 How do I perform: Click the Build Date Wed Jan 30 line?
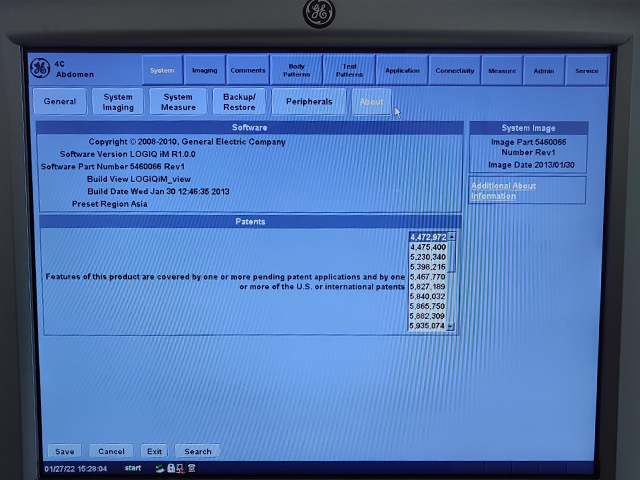click(x=158, y=191)
